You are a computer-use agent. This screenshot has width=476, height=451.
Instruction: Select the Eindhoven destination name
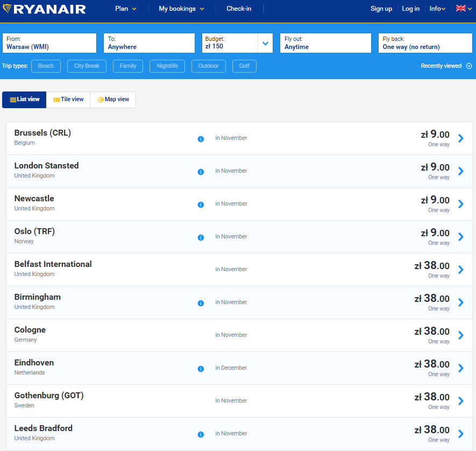click(x=34, y=362)
